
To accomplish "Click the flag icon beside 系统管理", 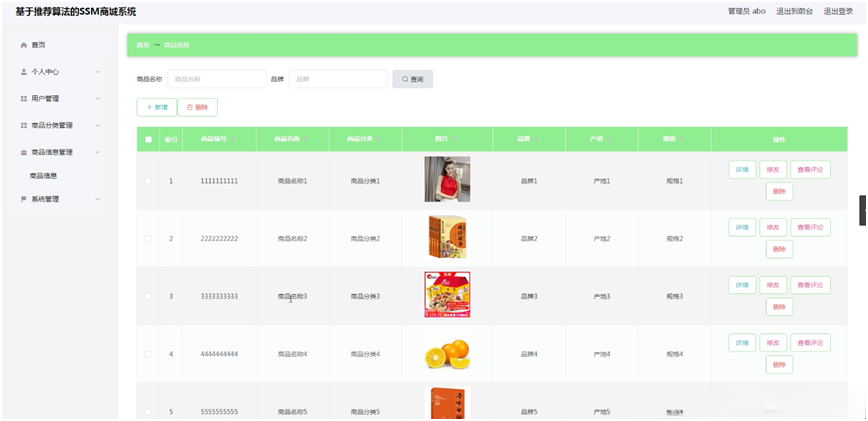I will point(24,199).
